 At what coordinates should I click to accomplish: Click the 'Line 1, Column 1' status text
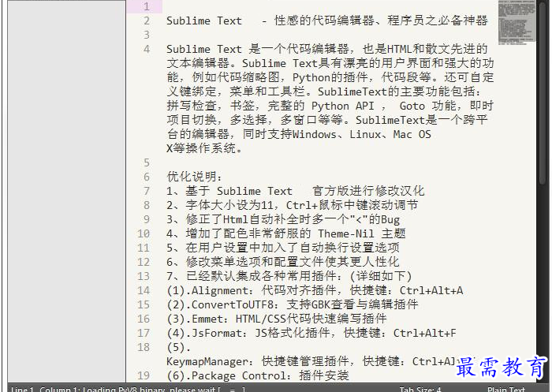(44, 389)
